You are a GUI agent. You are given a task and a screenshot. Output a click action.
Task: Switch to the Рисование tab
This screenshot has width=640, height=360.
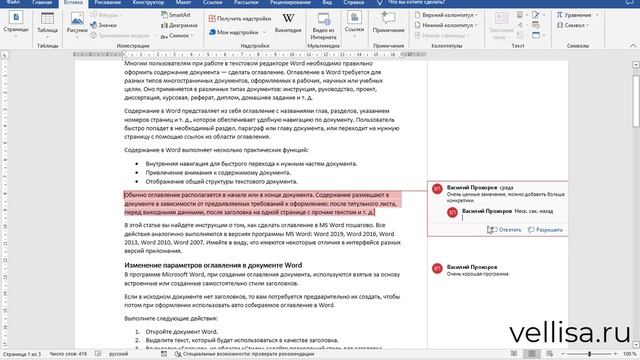pyautogui.click(x=107, y=2)
